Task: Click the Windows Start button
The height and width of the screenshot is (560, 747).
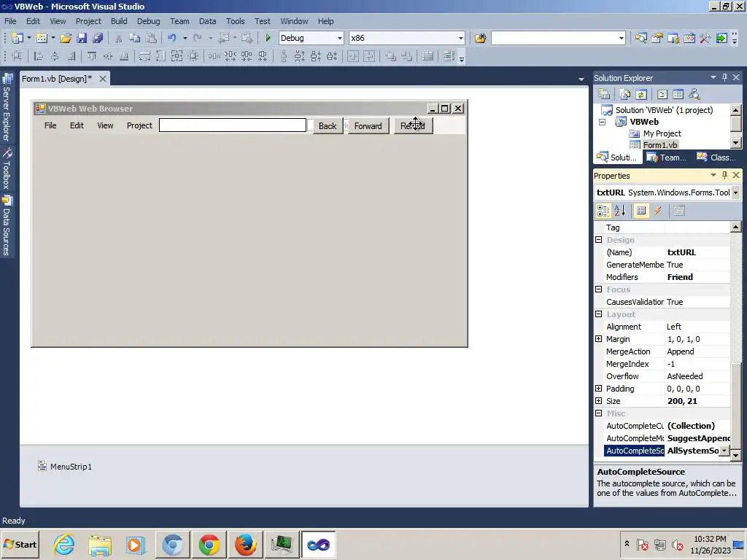Action: tap(20, 544)
